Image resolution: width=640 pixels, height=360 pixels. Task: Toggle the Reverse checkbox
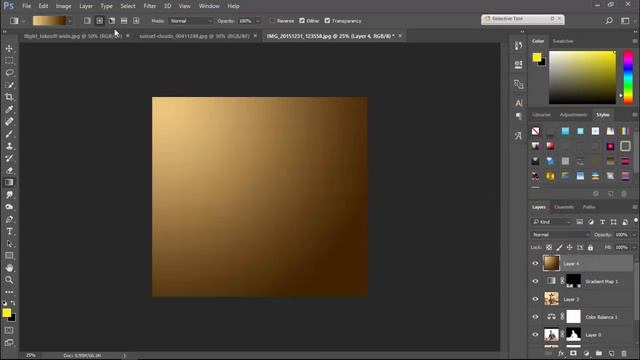pos(272,21)
